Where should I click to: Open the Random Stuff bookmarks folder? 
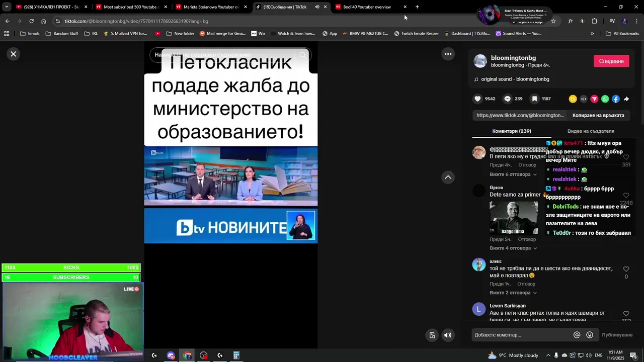click(x=62, y=34)
